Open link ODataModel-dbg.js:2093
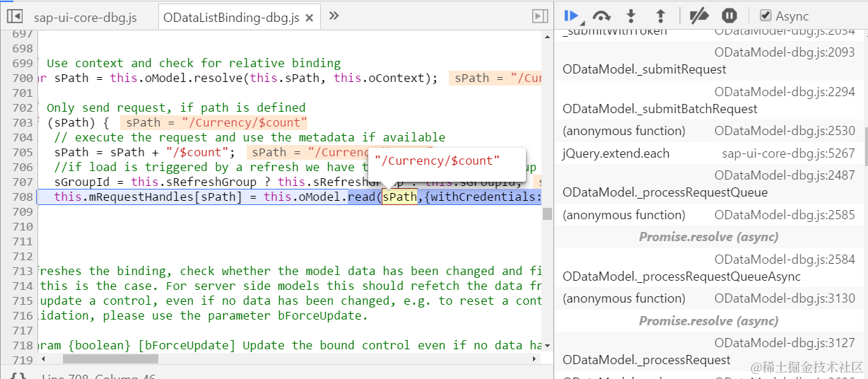 pyautogui.click(x=785, y=52)
